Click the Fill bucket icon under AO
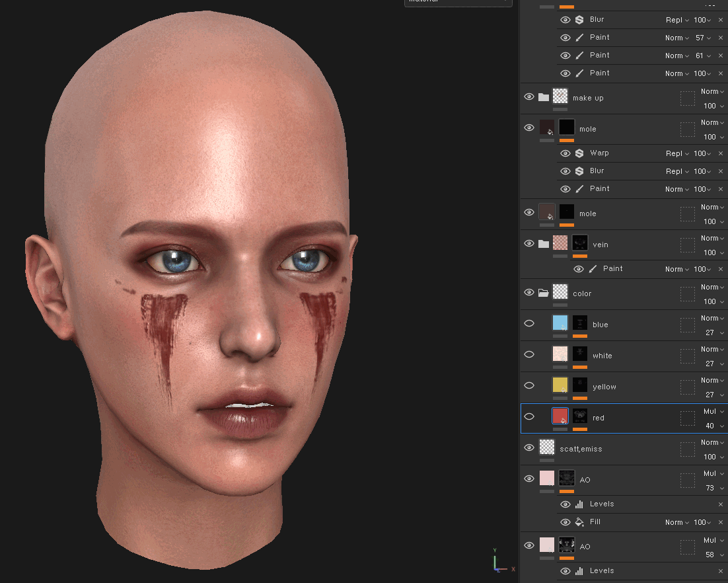This screenshot has height=583, width=728. (579, 522)
